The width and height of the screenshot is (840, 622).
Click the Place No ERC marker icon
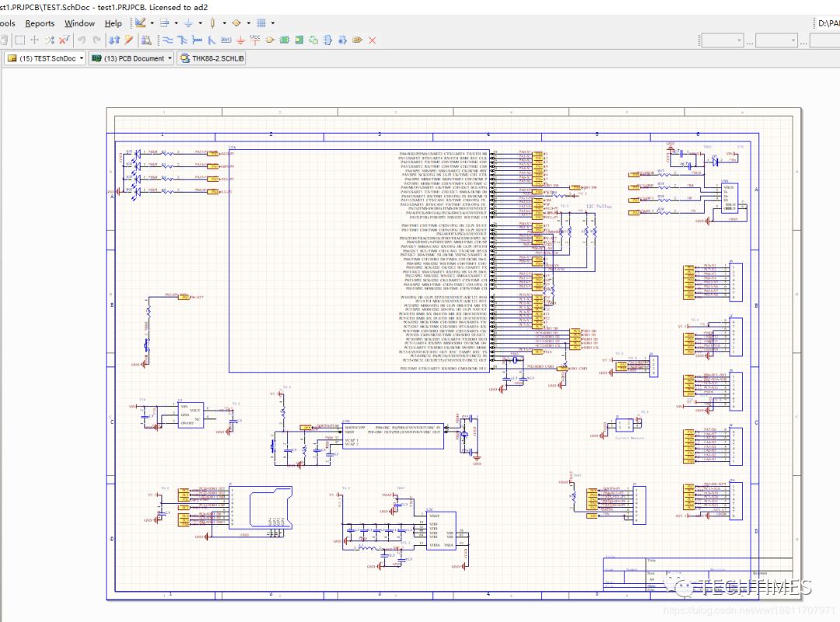click(371, 40)
